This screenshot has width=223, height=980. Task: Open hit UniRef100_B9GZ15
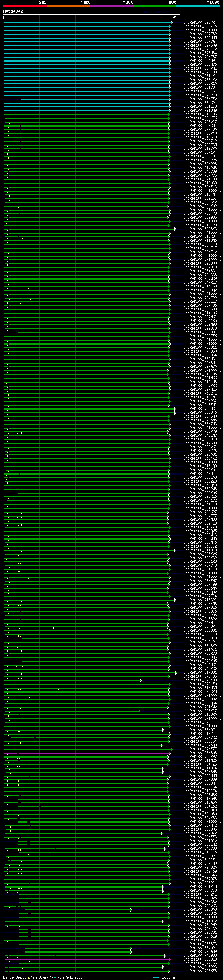(x=200, y=26)
